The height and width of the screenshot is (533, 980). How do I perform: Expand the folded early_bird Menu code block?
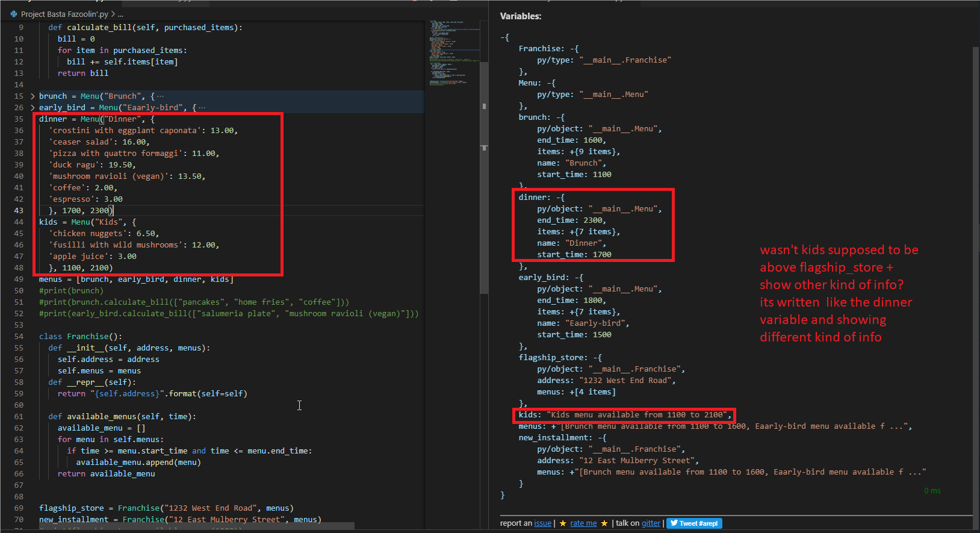click(x=33, y=108)
